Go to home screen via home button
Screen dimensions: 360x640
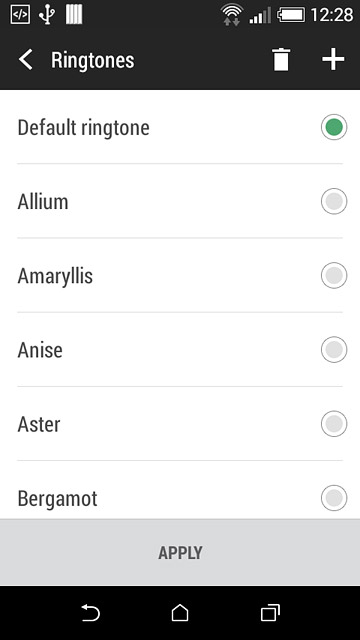click(180, 613)
